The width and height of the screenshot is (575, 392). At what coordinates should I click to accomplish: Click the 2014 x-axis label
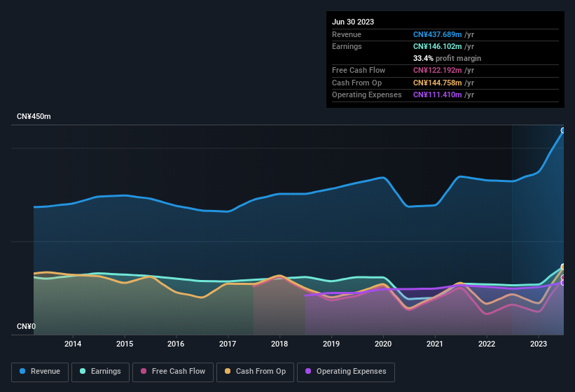[73, 344]
